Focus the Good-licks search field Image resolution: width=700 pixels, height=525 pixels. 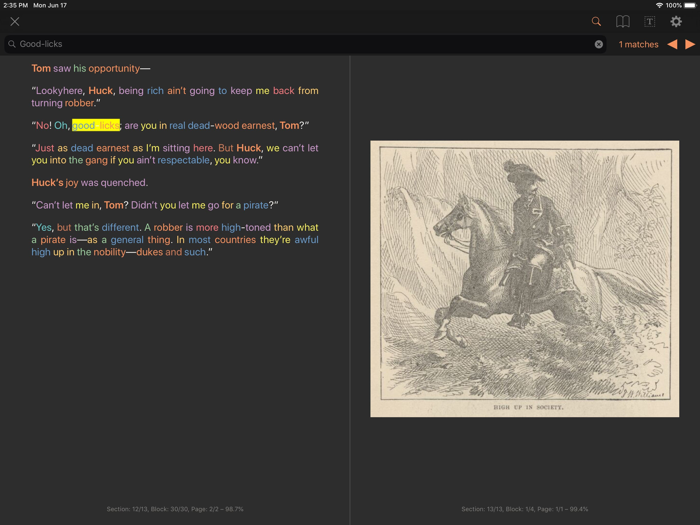pos(305,44)
